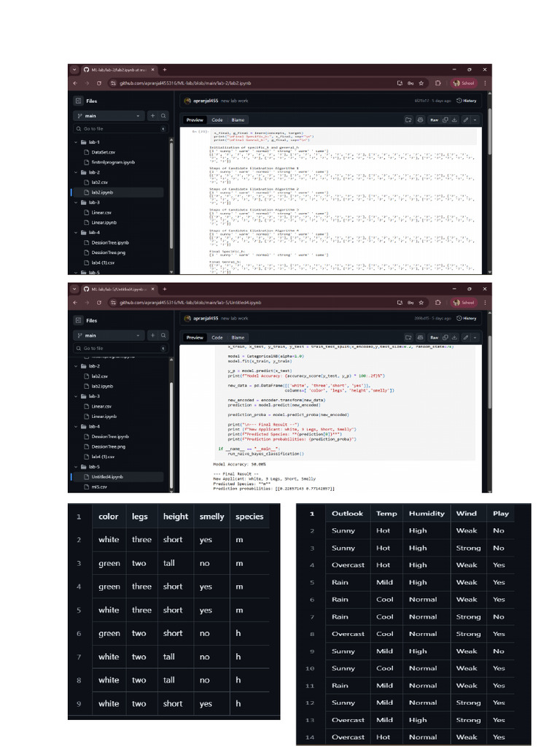Address bar URL in top lab2 browser window
560x747 pixels.
(x=185, y=83)
